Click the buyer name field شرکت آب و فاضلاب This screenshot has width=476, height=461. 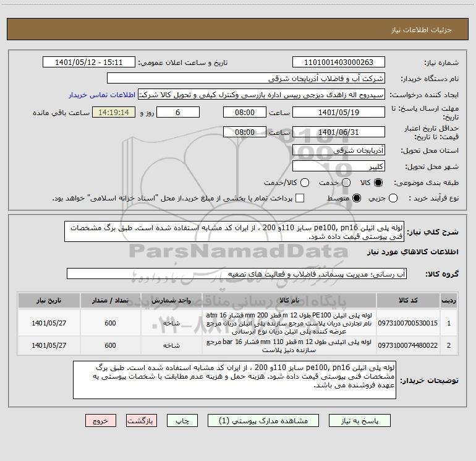246,79
